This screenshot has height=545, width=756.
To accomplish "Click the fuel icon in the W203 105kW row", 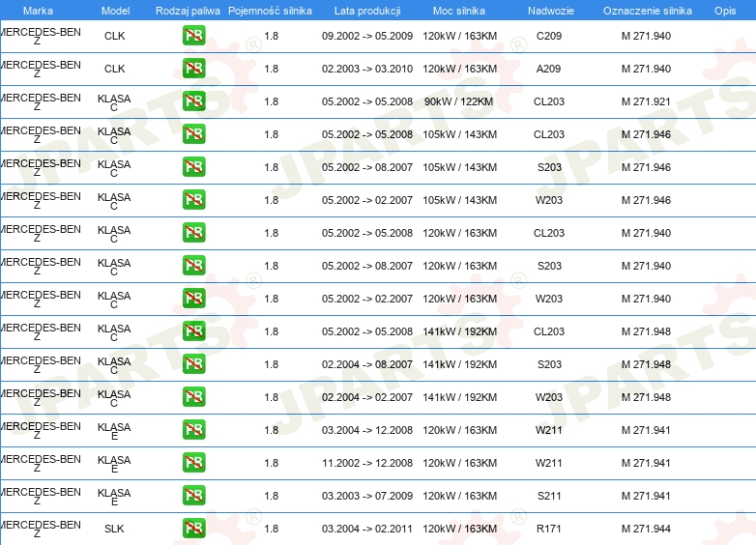I will point(193,199).
